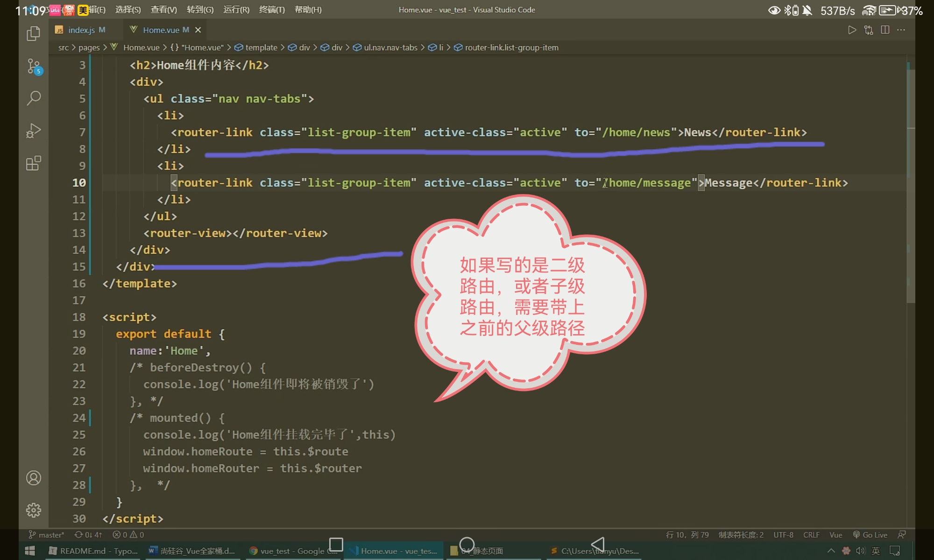The image size is (934, 560).
Task: Change the CRLF line ending setting
Action: coord(811,535)
